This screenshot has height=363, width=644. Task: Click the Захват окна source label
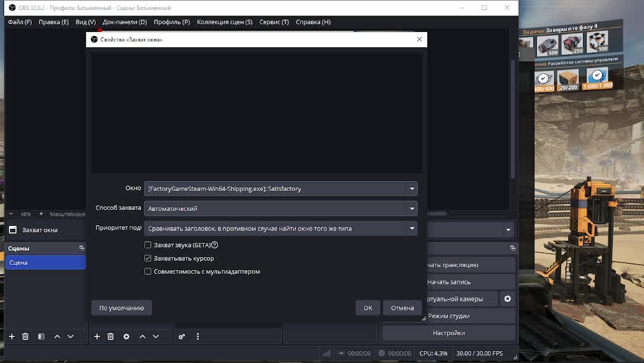pyautogui.click(x=40, y=230)
